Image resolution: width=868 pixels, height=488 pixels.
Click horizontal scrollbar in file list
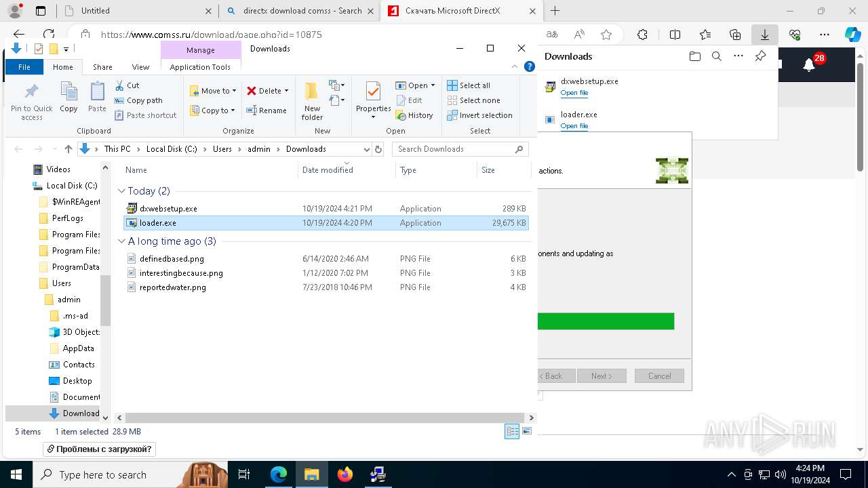click(324, 418)
